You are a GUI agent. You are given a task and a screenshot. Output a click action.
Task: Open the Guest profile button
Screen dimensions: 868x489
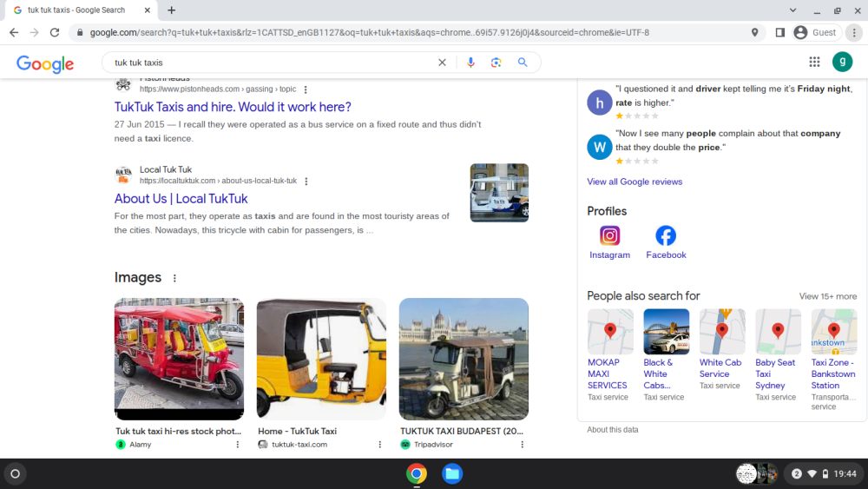coord(815,33)
